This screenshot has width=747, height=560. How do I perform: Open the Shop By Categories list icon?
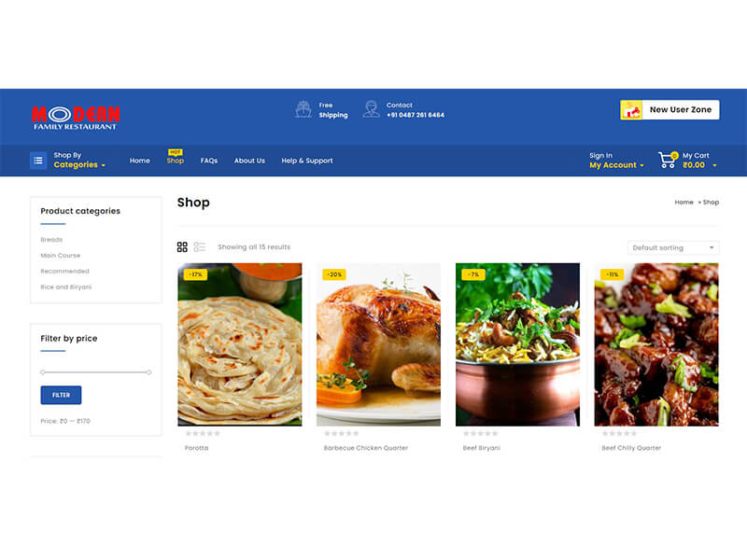click(x=38, y=161)
